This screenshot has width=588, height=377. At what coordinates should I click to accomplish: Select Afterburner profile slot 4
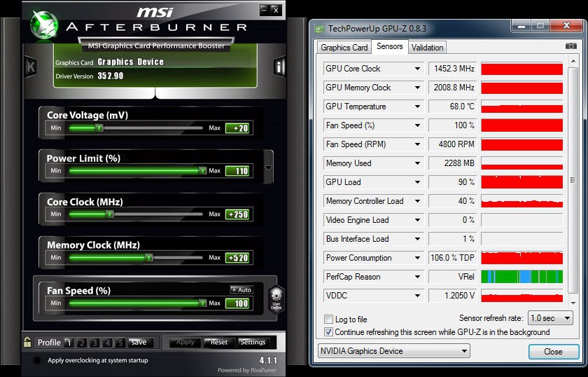click(x=107, y=343)
